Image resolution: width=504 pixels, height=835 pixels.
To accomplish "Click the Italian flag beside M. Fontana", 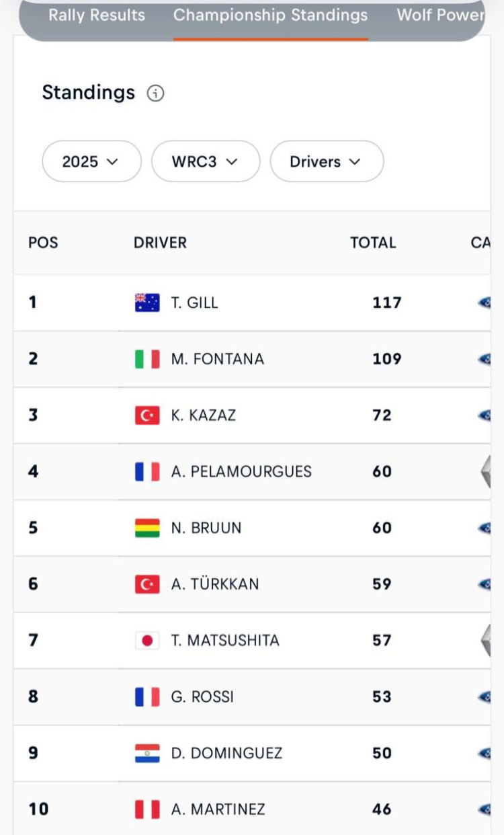I will pos(147,359).
